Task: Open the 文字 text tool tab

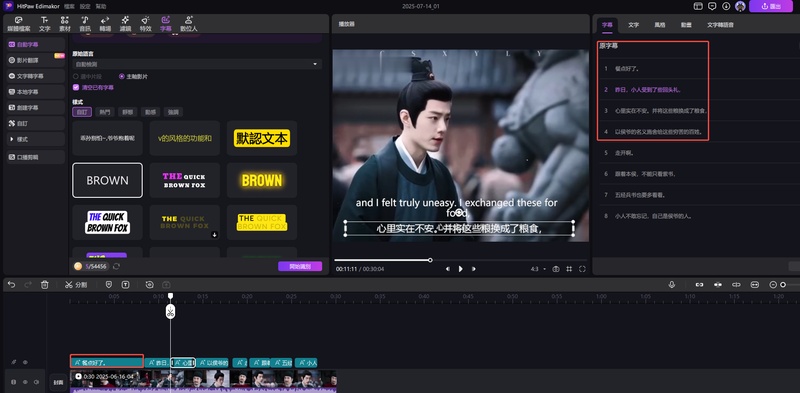Action: click(x=44, y=24)
